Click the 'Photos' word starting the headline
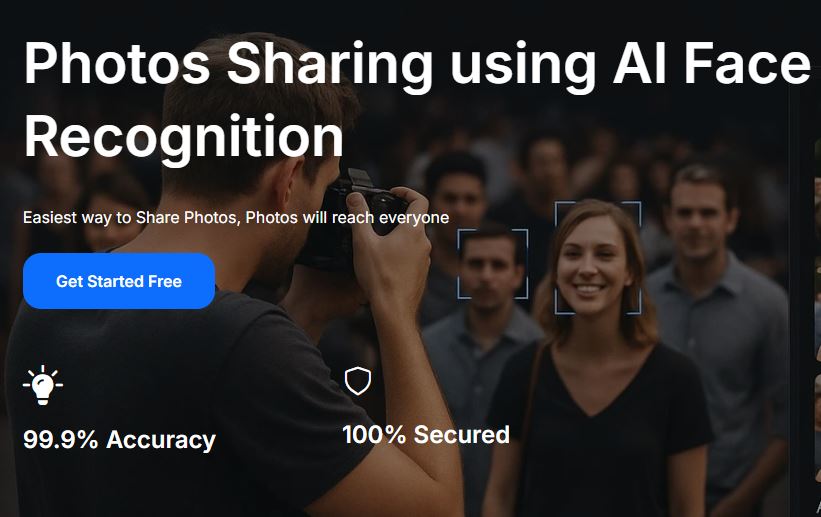821x517 pixels. [x=117, y=62]
